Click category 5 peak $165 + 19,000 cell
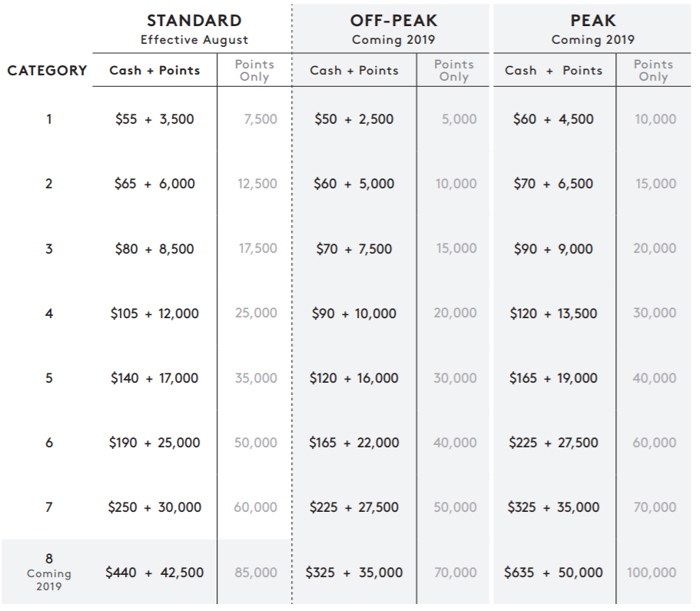The width and height of the screenshot is (700, 611). [553, 378]
